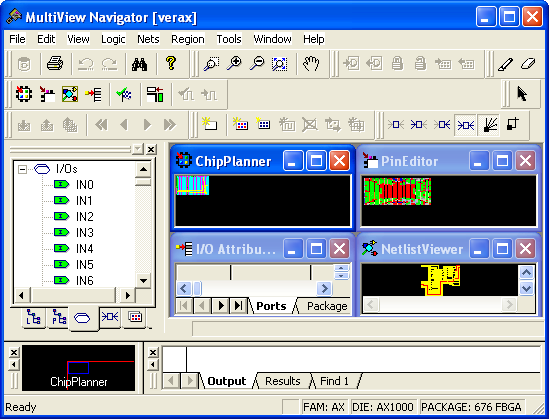Select IN3 in the I/Os tree

point(84,233)
